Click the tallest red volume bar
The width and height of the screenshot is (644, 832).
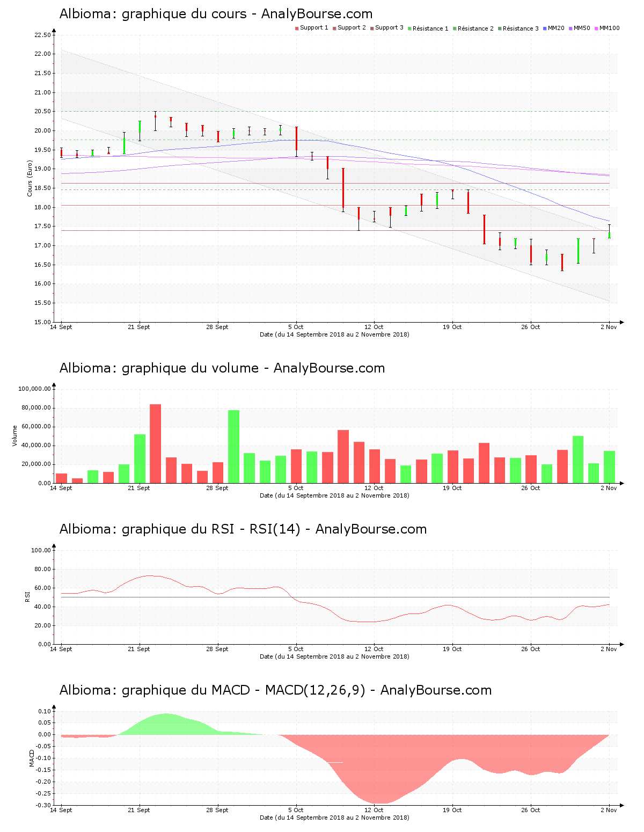pos(155,443)
